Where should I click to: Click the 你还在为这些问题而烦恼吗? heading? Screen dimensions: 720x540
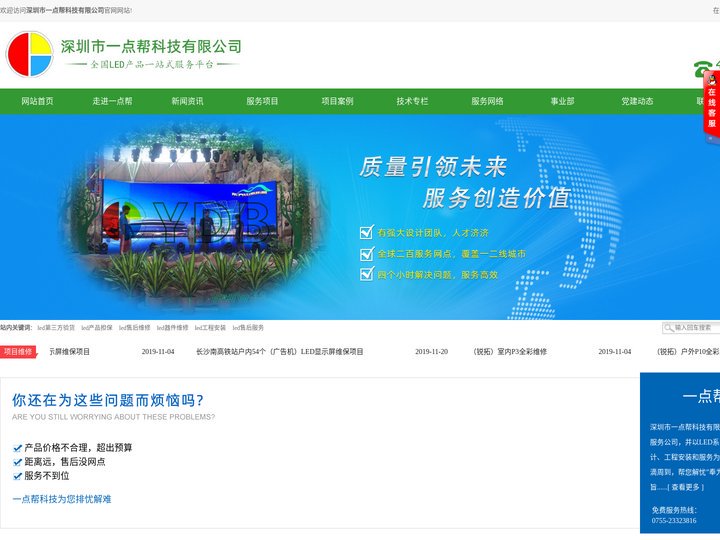pyautogui.click(x=108, y=400)
